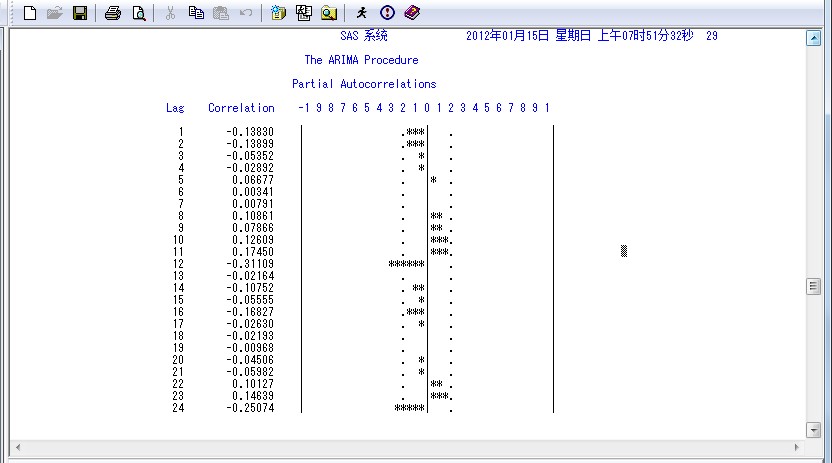The width and height of the screenshot is (832, 463).
Task: Undo the last action
Action: (246, 13)
